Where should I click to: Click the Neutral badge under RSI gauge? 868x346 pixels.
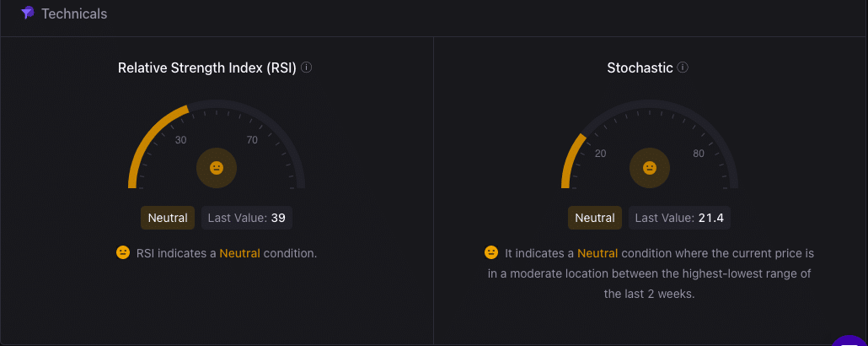[x=168, y=218]
